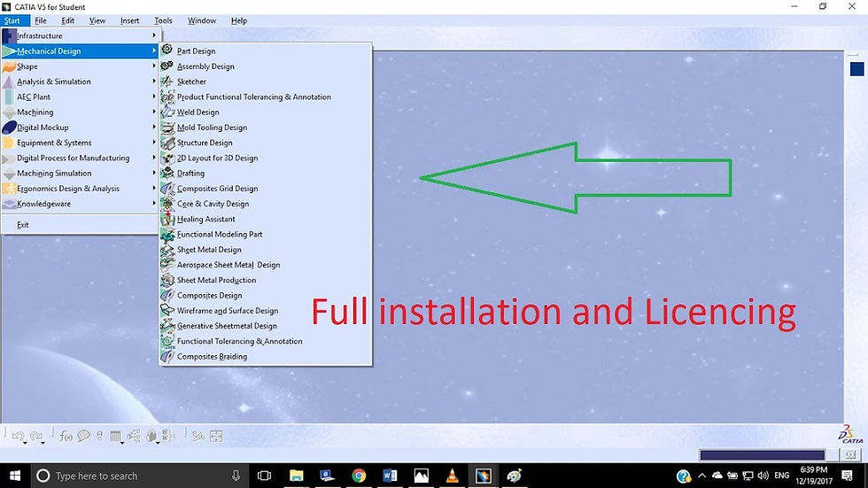Open File Explorer from taskbar

296,476
